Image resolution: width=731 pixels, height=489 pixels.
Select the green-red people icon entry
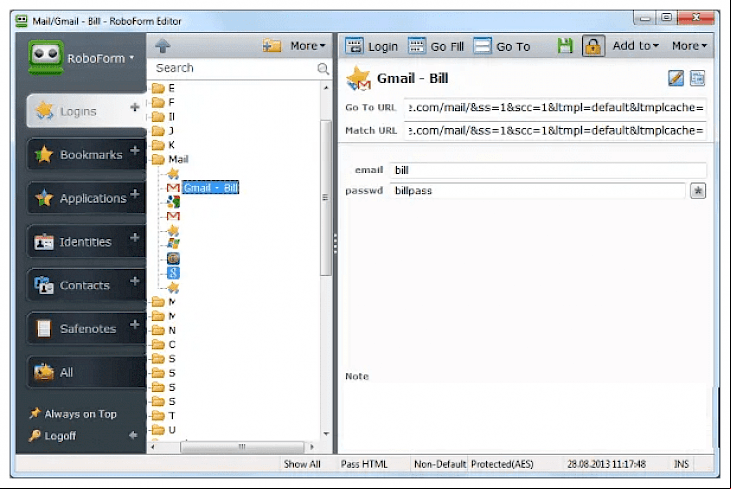point(173,201)
